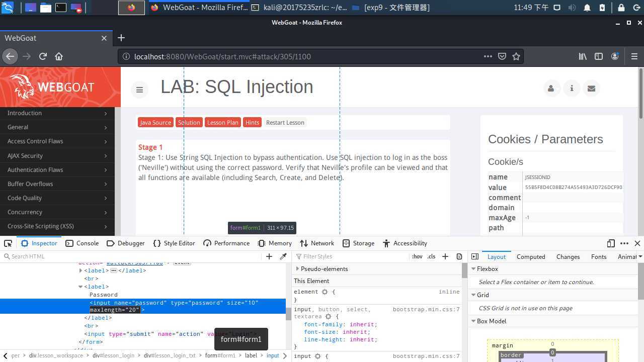Toggle :hov pseudo-class panel
Image resolution: width=644 pixels, height=362 pixels.
pos(417,256)
